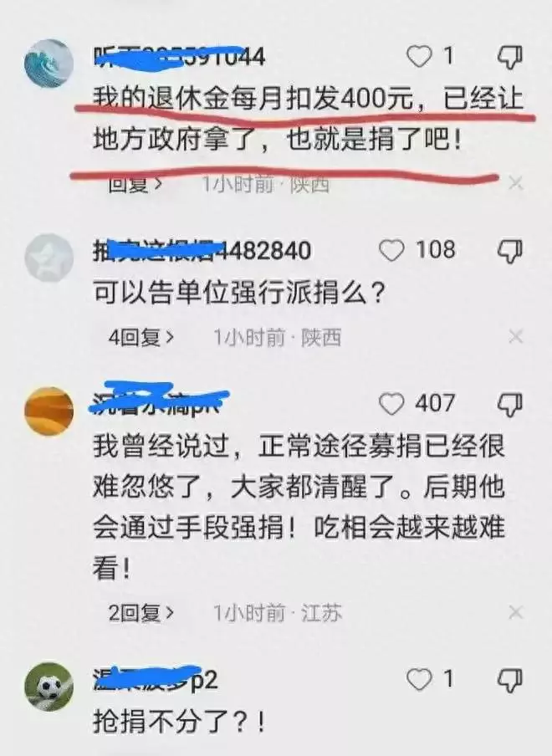The height and width of the screenshot is (756, 552).
Task: Open the gray star avatar profile
Action: (49, 258)
